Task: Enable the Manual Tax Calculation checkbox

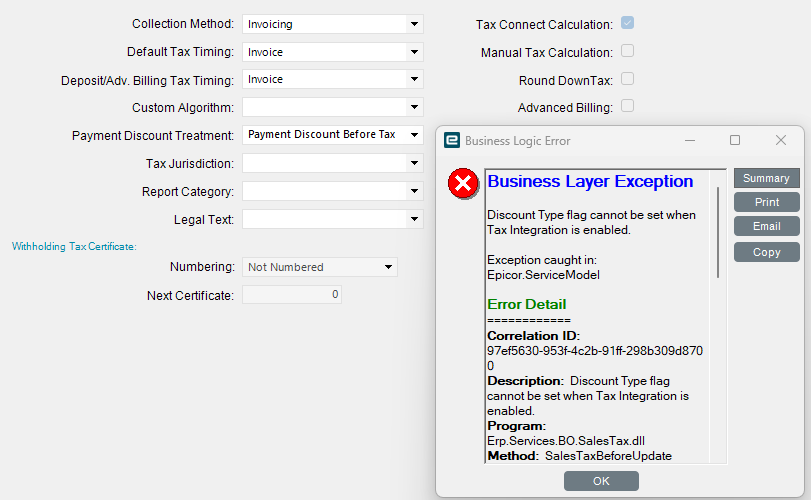Action: (x=627, y=51)
